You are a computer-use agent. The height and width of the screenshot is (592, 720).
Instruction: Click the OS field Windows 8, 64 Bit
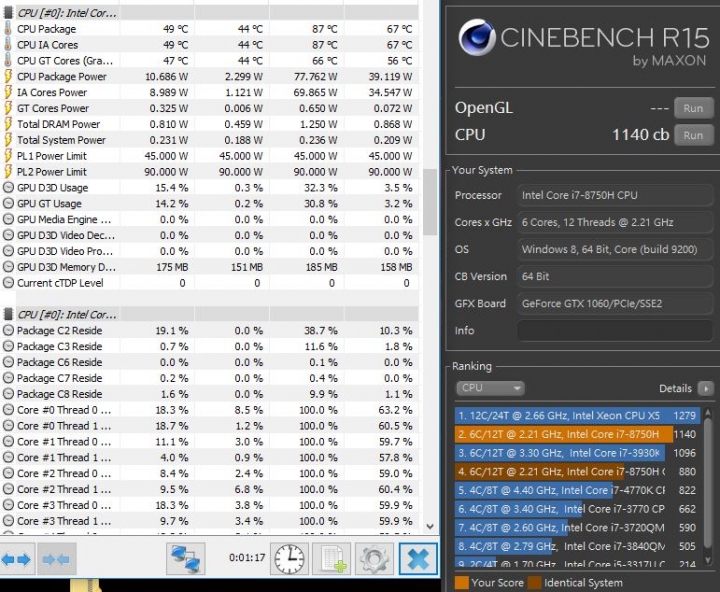615,249
